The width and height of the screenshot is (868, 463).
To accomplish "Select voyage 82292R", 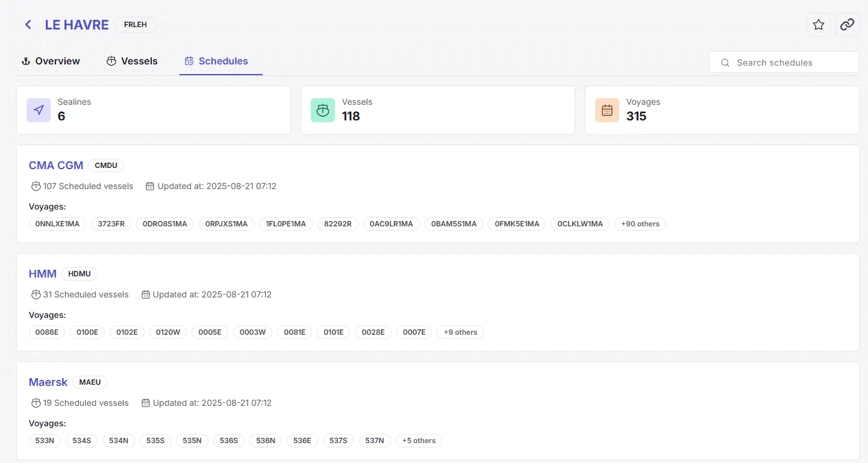I will tap(338, 224).
